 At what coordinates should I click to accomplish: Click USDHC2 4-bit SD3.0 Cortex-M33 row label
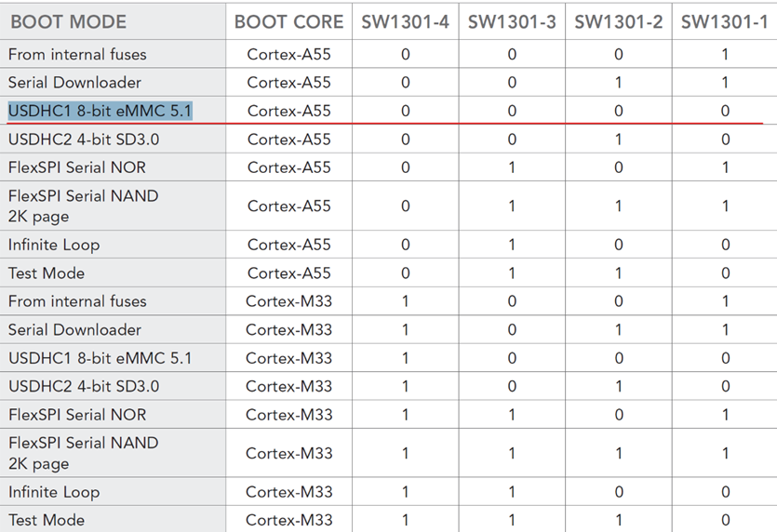[x=84, y=386]
